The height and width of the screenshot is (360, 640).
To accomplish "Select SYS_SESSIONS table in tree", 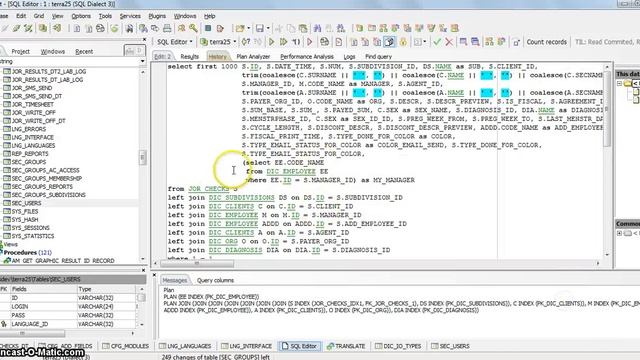I will pyautogui.click(x=30, y=228).
